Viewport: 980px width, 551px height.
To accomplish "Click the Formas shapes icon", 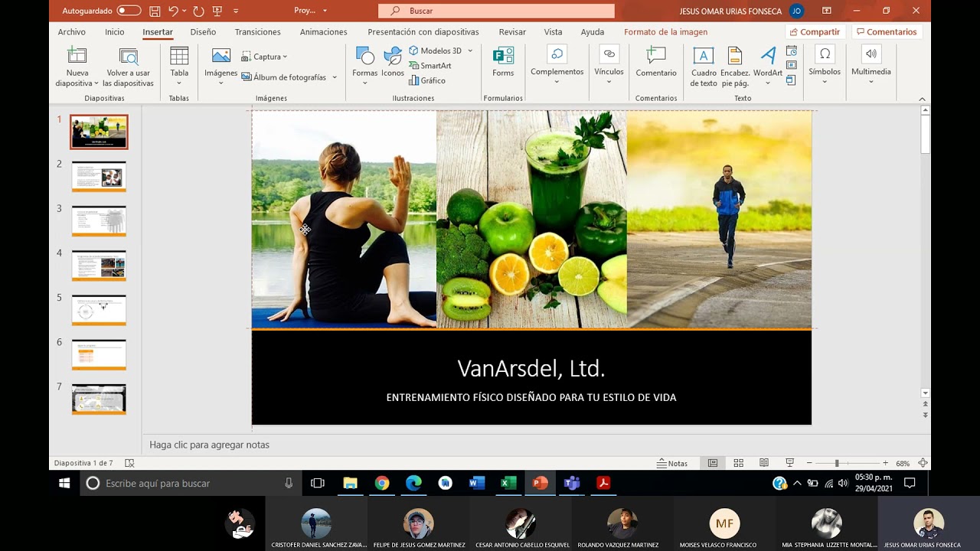I will pos(364,56).
